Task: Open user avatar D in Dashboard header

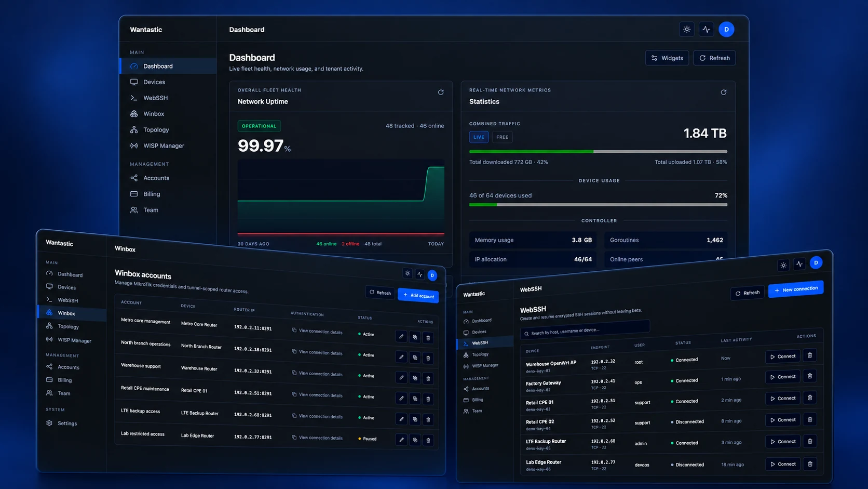Action: 726,30
